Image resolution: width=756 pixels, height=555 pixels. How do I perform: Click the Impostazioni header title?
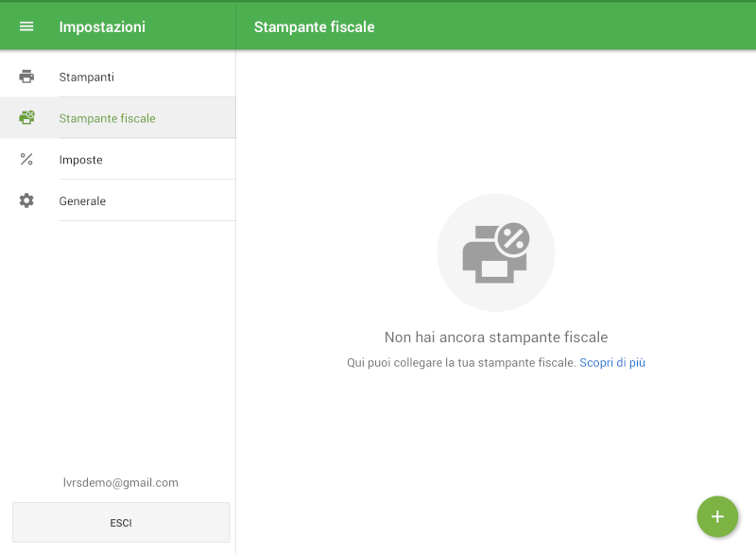click(x=102, y=26)
